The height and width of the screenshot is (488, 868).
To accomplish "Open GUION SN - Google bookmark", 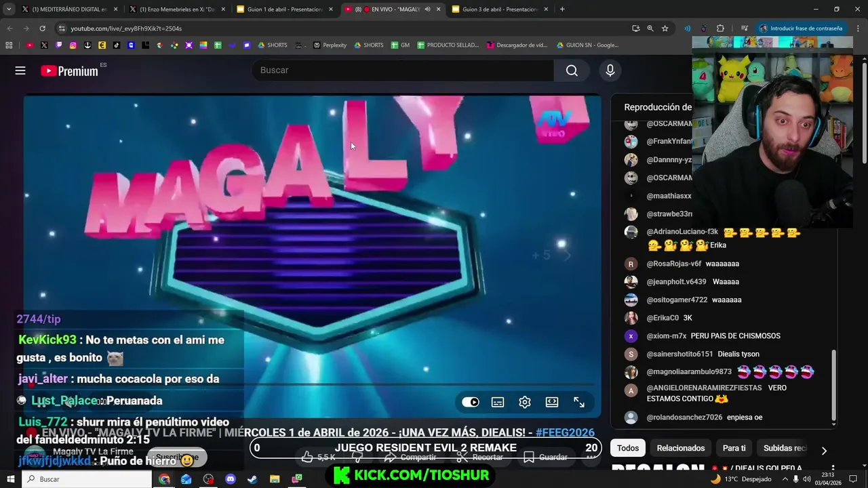I will (x=587, y=45).
